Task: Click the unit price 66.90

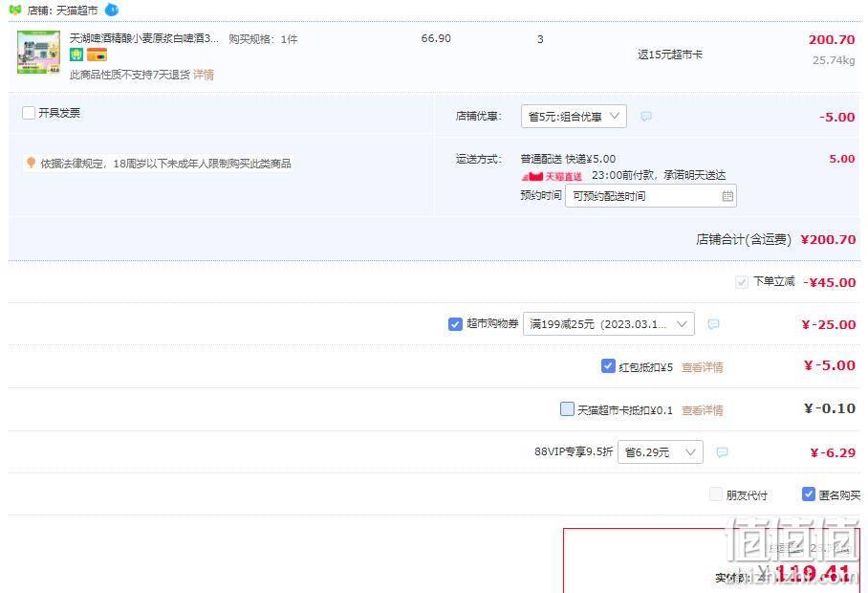Action: click(436, 38)
